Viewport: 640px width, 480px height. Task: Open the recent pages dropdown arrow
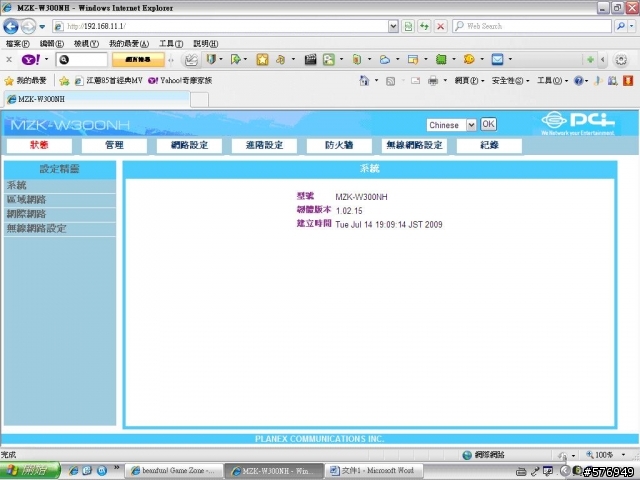pos(42,27)
